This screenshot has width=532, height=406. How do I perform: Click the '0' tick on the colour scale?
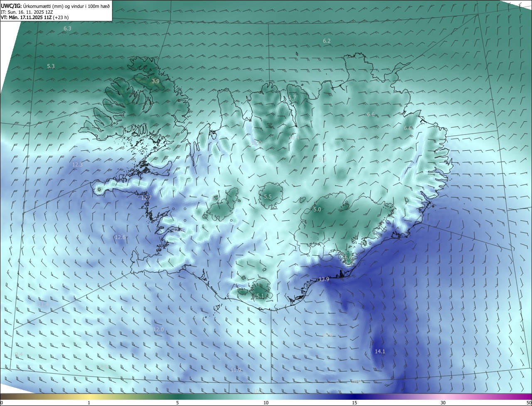point(1,403)
